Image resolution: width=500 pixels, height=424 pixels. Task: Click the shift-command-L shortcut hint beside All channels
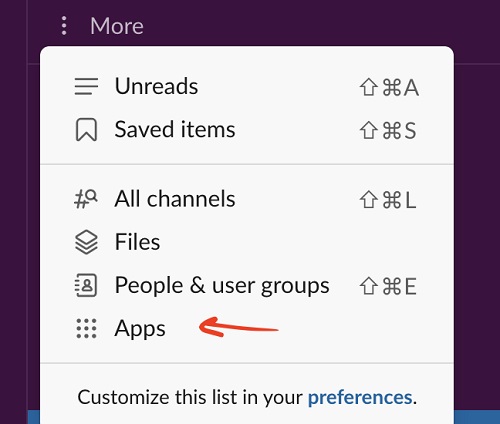tap(388, 200)
